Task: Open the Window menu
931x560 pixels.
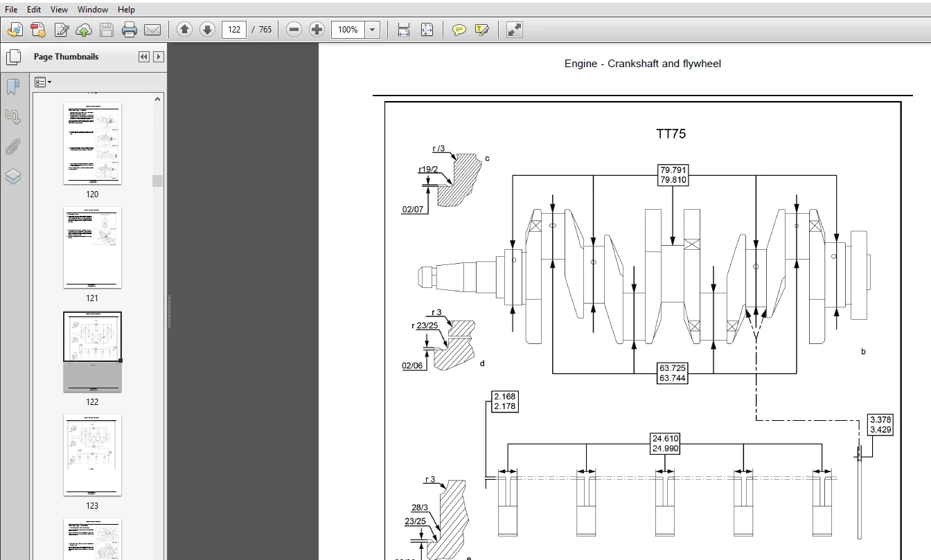Action: tap(93, 10)
